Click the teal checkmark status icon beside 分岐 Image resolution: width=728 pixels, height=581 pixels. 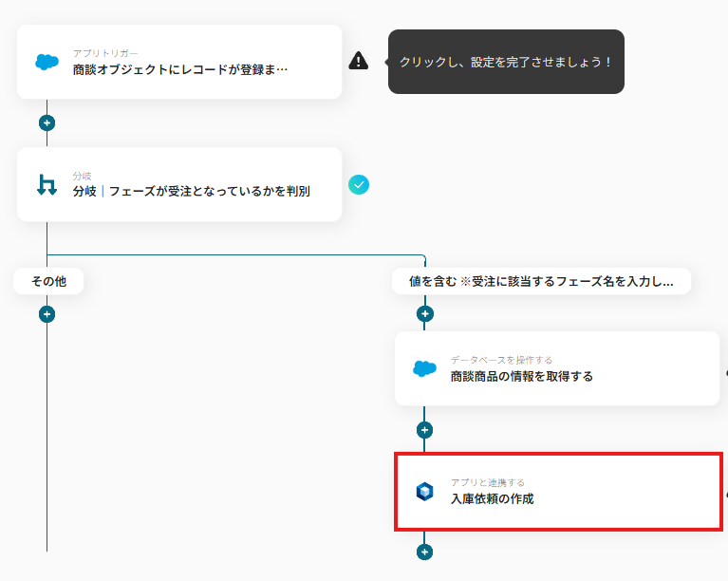[359, 185]
